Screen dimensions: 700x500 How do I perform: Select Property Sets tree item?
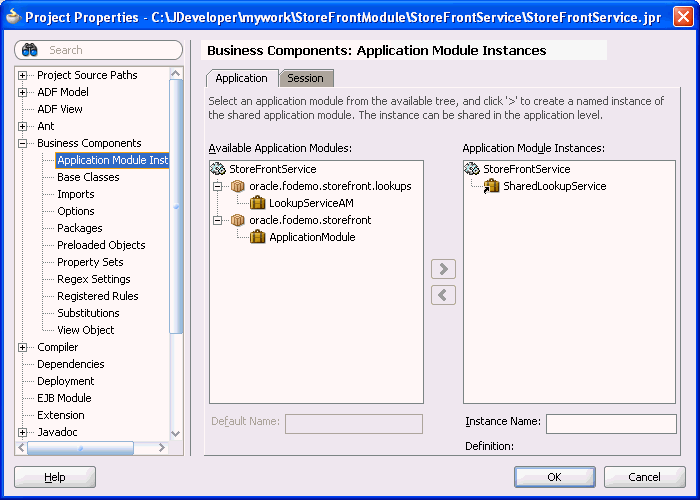tap(90, 262)
